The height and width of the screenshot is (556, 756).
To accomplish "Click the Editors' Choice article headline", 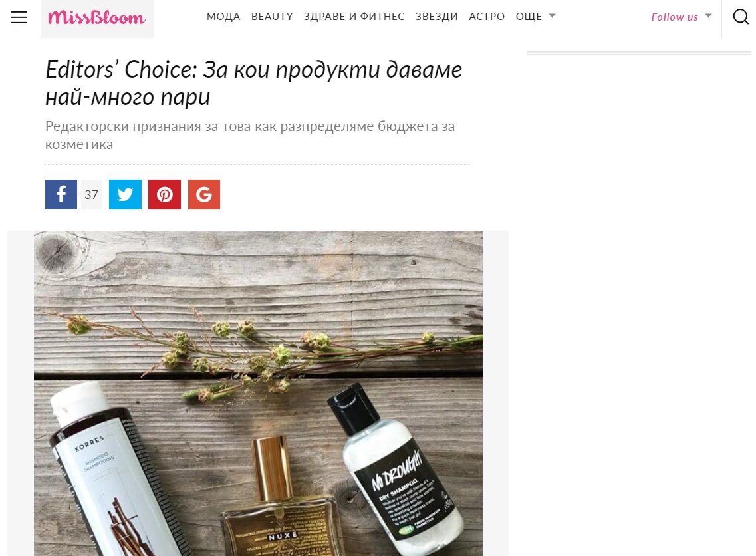I will point(253,83).
